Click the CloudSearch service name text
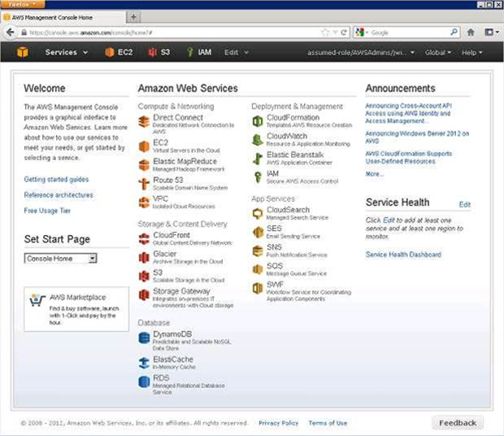This screenshot has width=504, height=436. coord(288,210)
